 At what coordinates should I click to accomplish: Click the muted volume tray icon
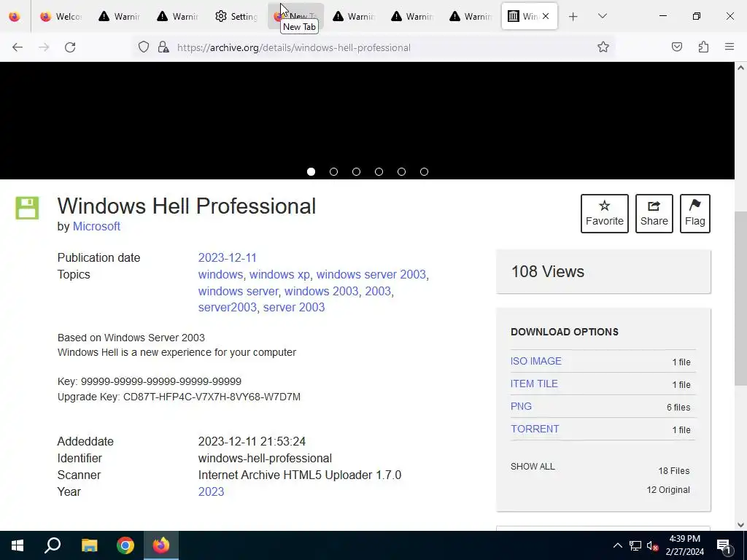pos(653,545)
